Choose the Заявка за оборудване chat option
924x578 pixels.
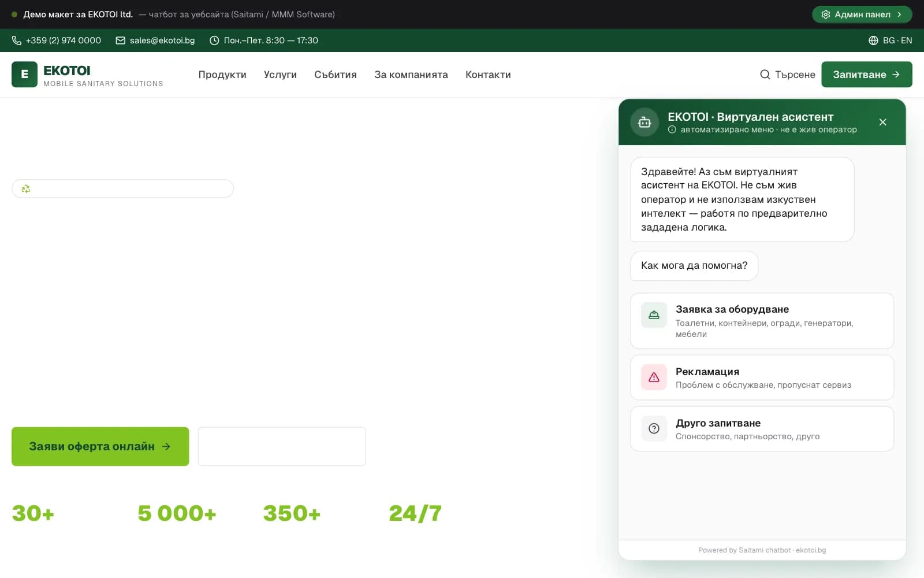pyautogui.click(x=762, y=321)
